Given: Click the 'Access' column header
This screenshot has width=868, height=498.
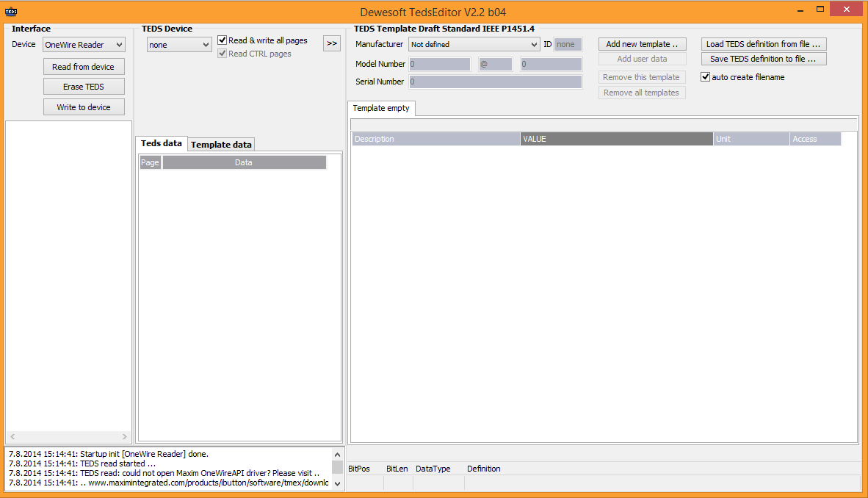Looking at the screenshot, I should [x=815, y=139].
